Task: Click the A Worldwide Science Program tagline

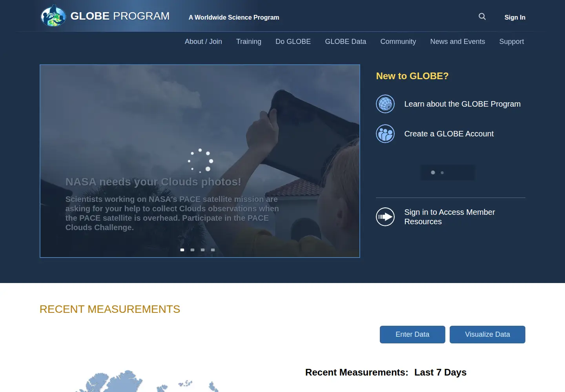Action: (x=234, y=17)
